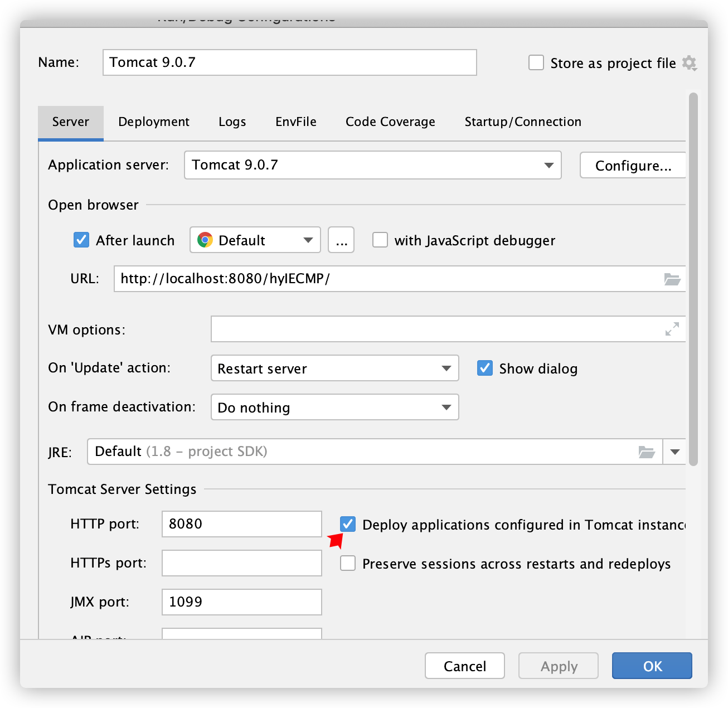
Task: Open the gear settings next to Store as project file
Action: coord(690,63)
